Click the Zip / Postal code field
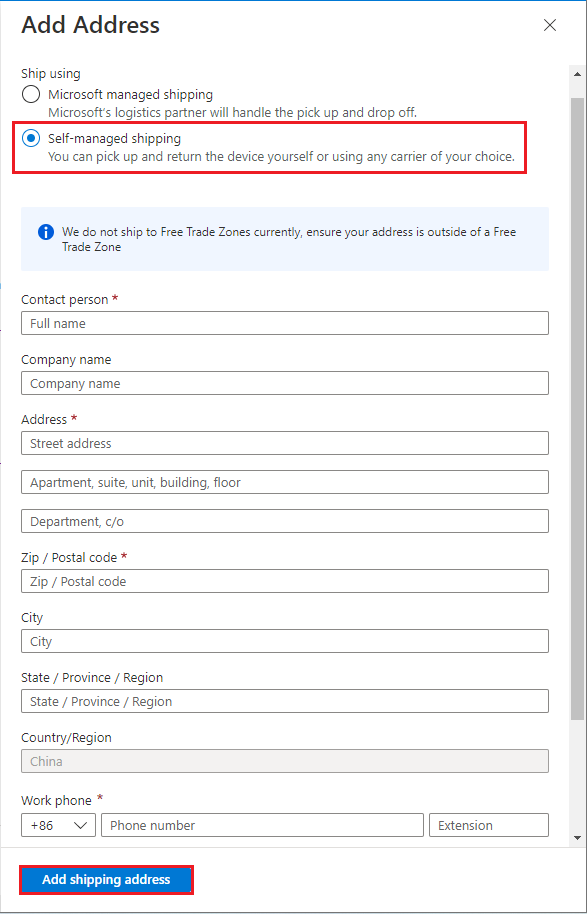The image size is (587, 914). (284, 581)
